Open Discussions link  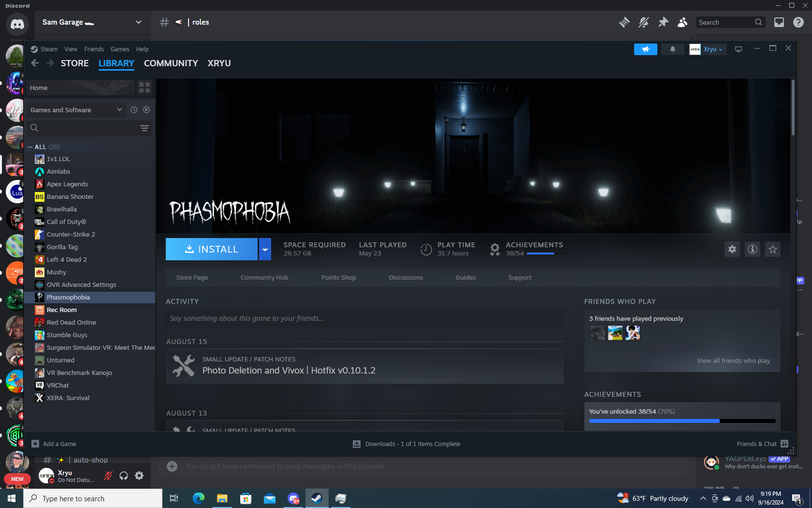[x=406, y=277]
